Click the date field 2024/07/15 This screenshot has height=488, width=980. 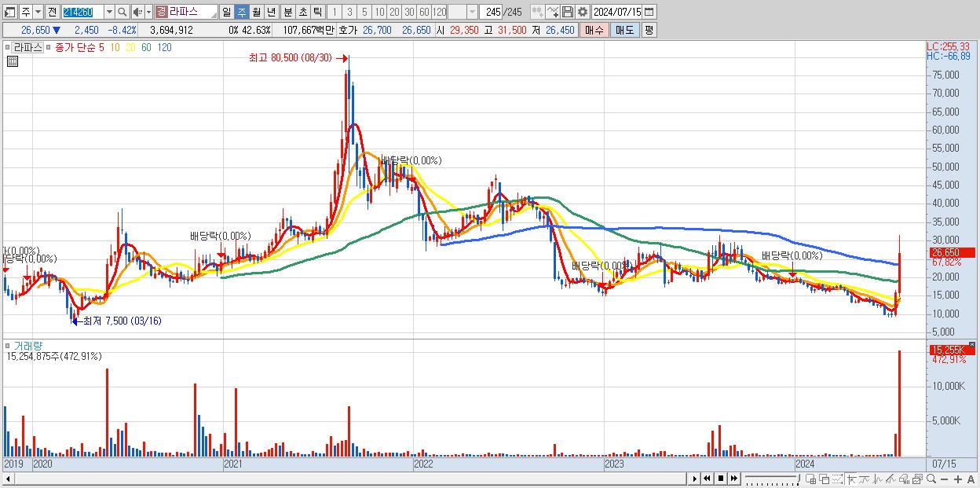pos(617,12)
